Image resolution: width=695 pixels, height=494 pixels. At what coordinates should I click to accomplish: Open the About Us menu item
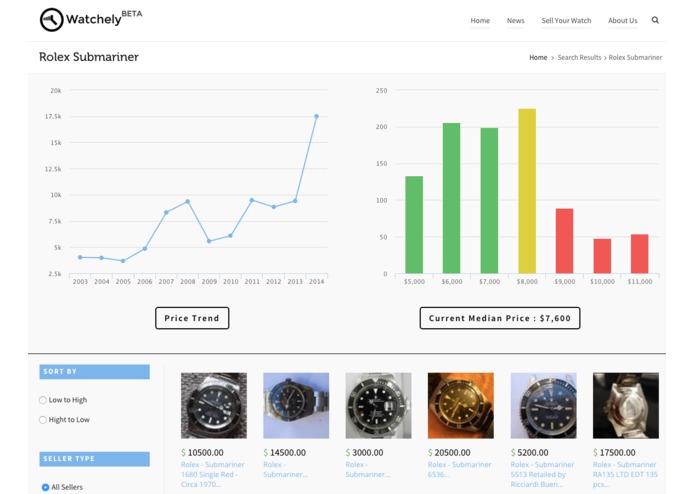[x=622, y=20]
